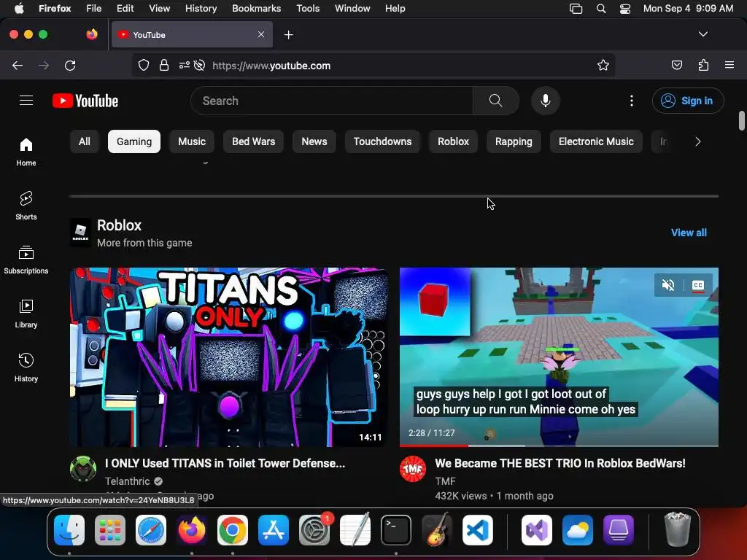Open TMF channel avatar
The width and height of the screenshot is (747, 560).
(413, 469)
